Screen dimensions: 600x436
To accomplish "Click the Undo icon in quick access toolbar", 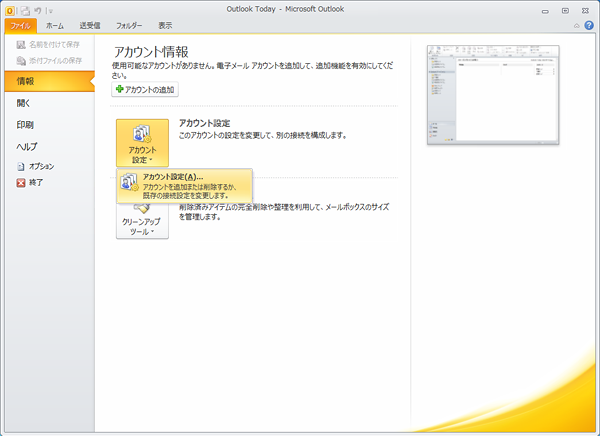I will pyautogui.click(x=37, y=9).
